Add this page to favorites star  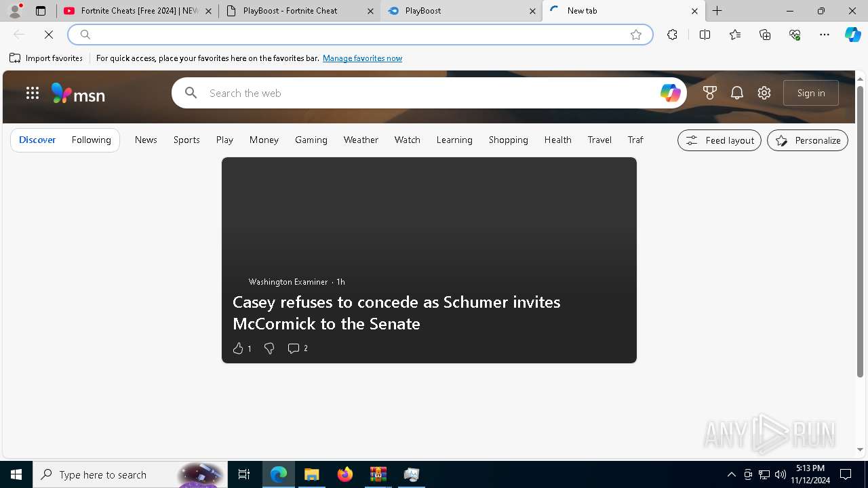point(636,35)
